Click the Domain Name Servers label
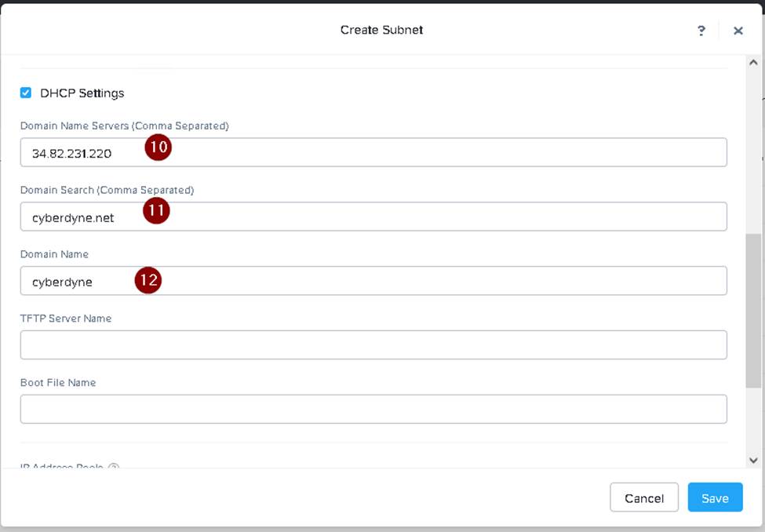765x532 pixels. [x=124, y=126]
